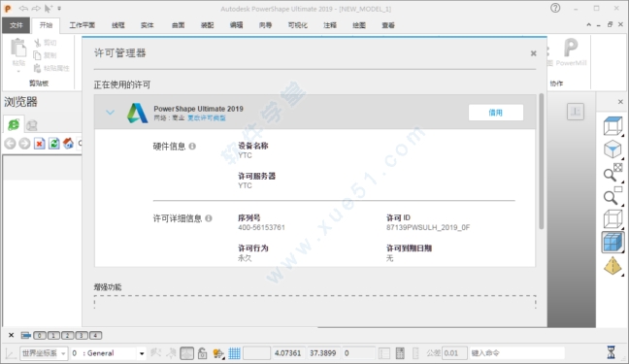This screenshot has width=629, height=364.
Task: Open the File (文件) menu tab
Action: click(x=17, y=25)
